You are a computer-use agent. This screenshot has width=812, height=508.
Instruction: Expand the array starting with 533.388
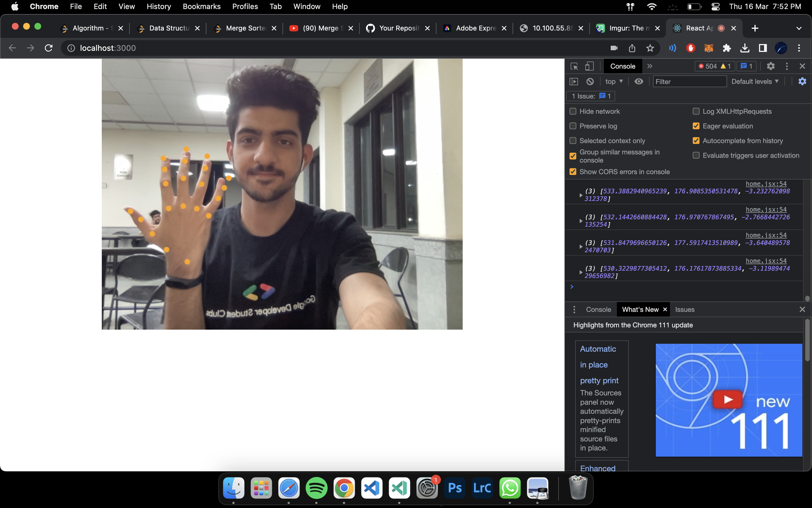point(581,195)
